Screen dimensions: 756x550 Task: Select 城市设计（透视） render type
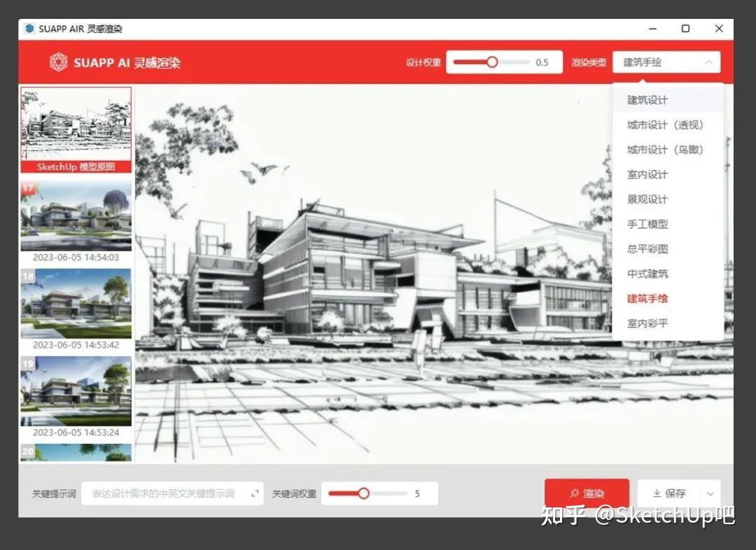668,125
